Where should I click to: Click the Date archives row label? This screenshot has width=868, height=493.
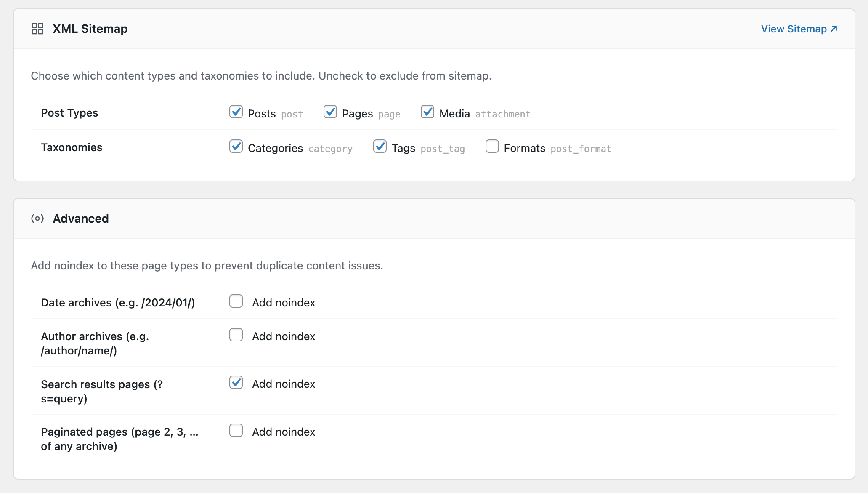tap(118, 303)
